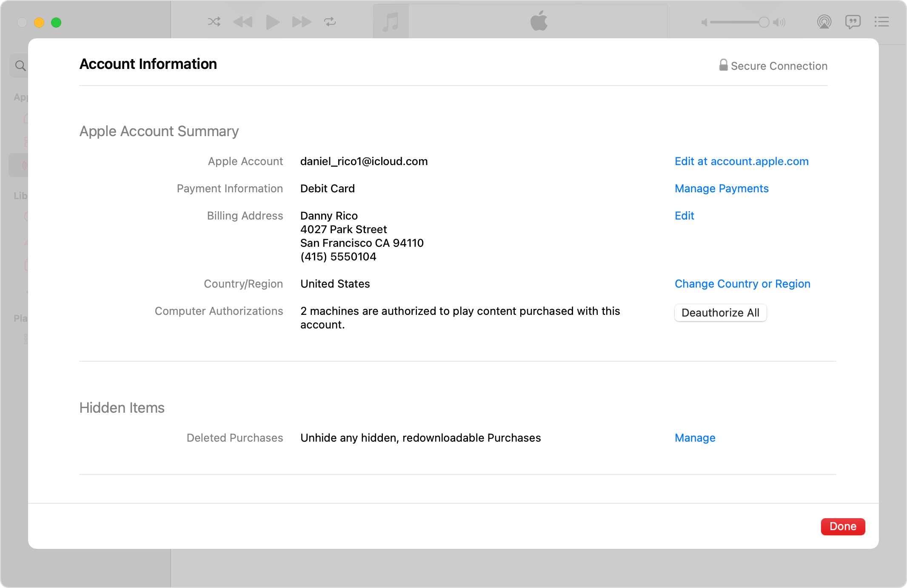Viewport: 907px width, 588px height.
Task: Click Edit billing address link
Action: click(684, 215)
